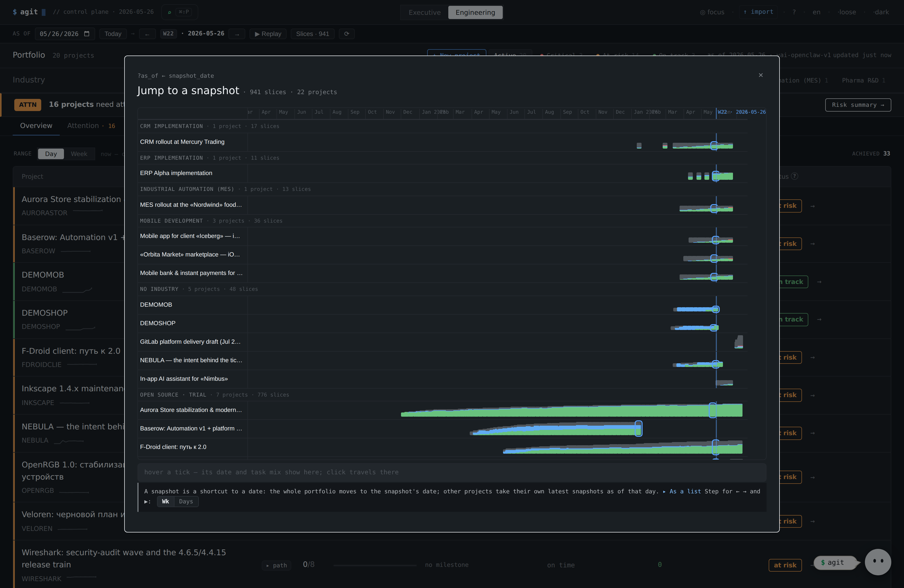The image size is (904, 588).
Task: Open the arrow for F-Droid portfolio row
Action: click(813, 357)
